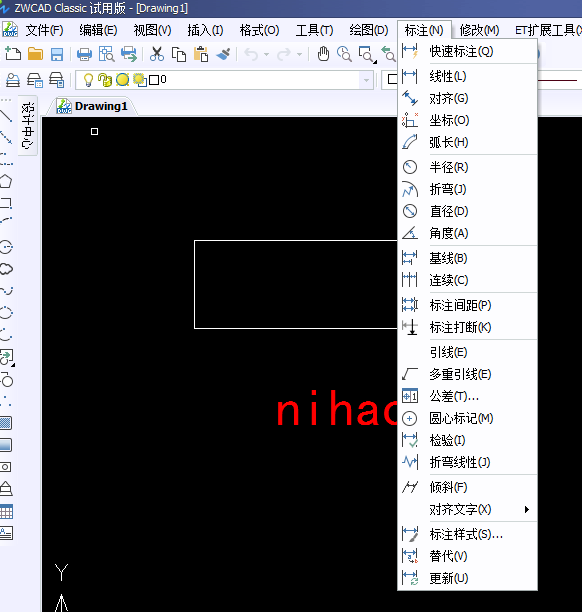
Task: Click the Copy icon
Action: pyautogui.click(x=179, y=54)
